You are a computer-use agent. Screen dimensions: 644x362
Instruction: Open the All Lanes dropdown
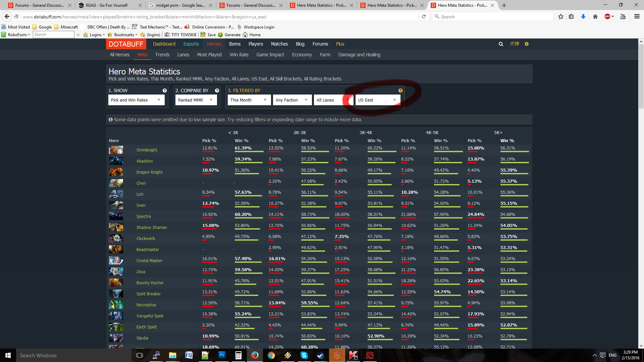(x=333, y=100)
